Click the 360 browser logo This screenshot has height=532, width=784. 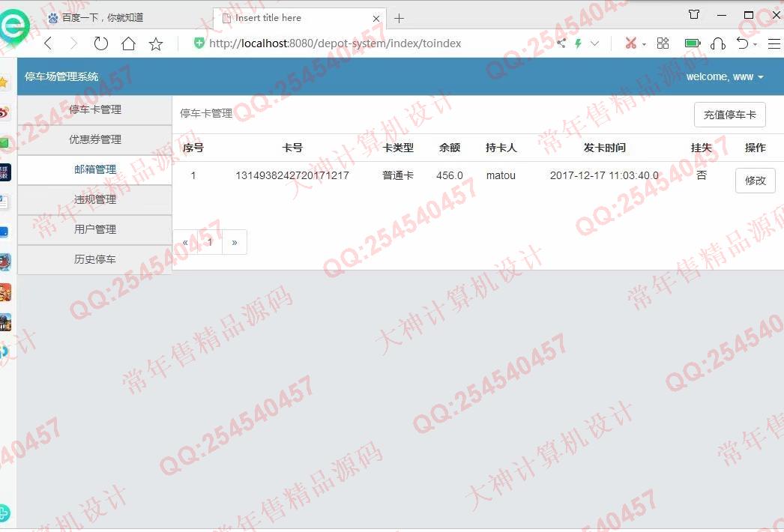(x=14, y=26)
